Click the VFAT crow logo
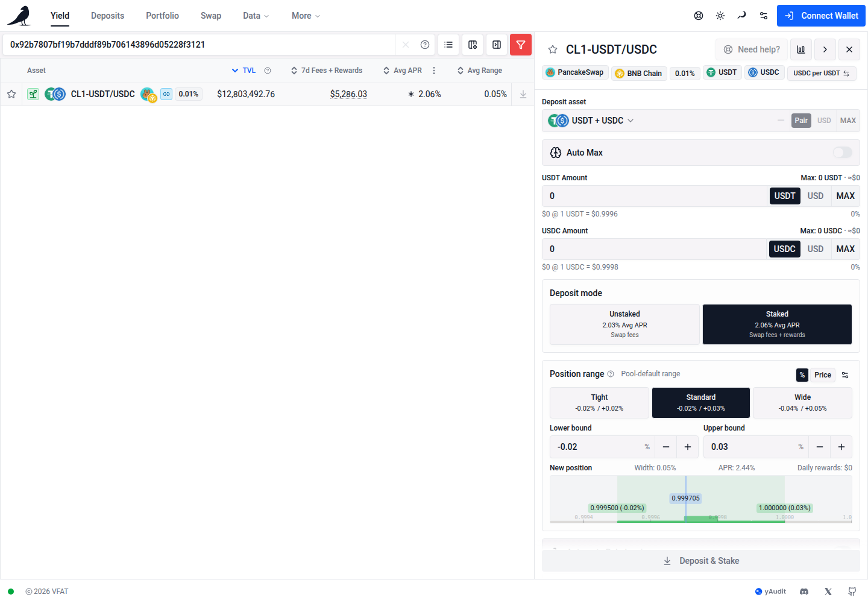This screenshot has width=868, height=603. click(x=19, y=16)
